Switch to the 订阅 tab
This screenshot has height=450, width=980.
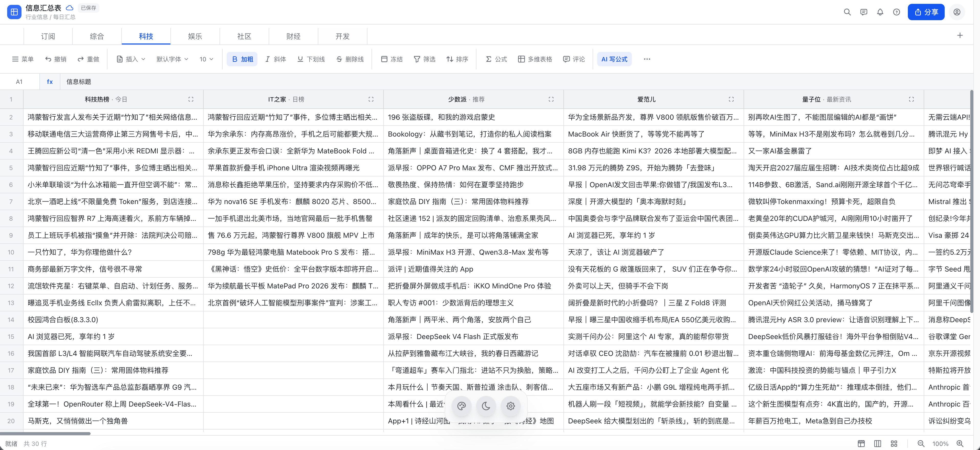(x=48, y=36)
